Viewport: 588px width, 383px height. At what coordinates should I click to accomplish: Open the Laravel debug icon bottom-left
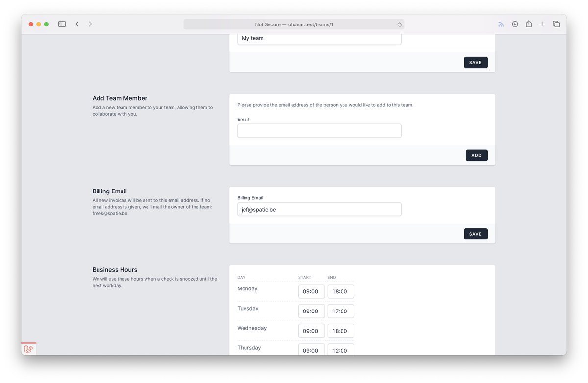(x=29, y=349)
